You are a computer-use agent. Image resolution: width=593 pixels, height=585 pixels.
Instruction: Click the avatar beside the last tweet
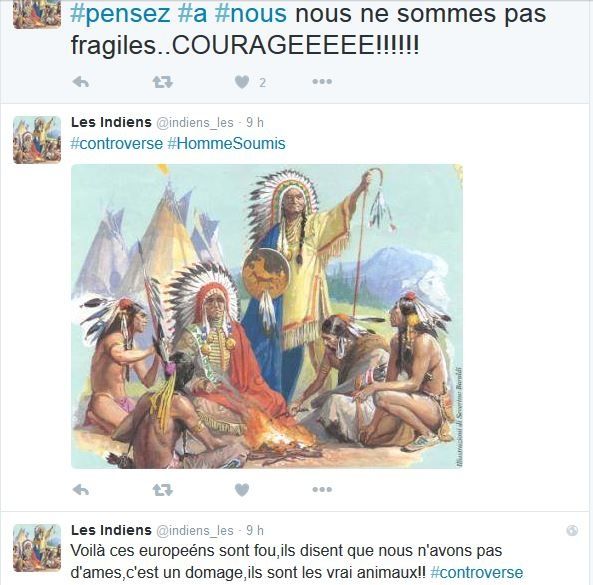click(37, 548)
